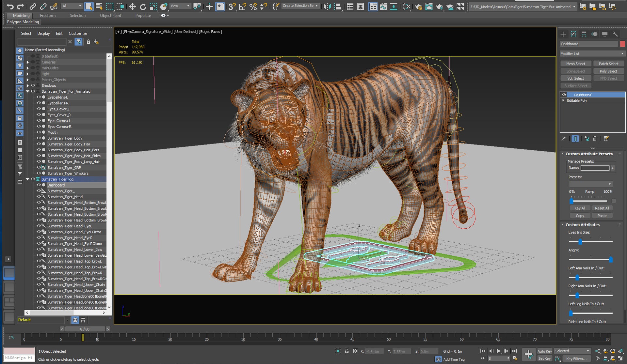The height and width of the screenshot is (364, 627).
Task: Hide the Mouth object via its eye toggle
Action: pos(39,132)
